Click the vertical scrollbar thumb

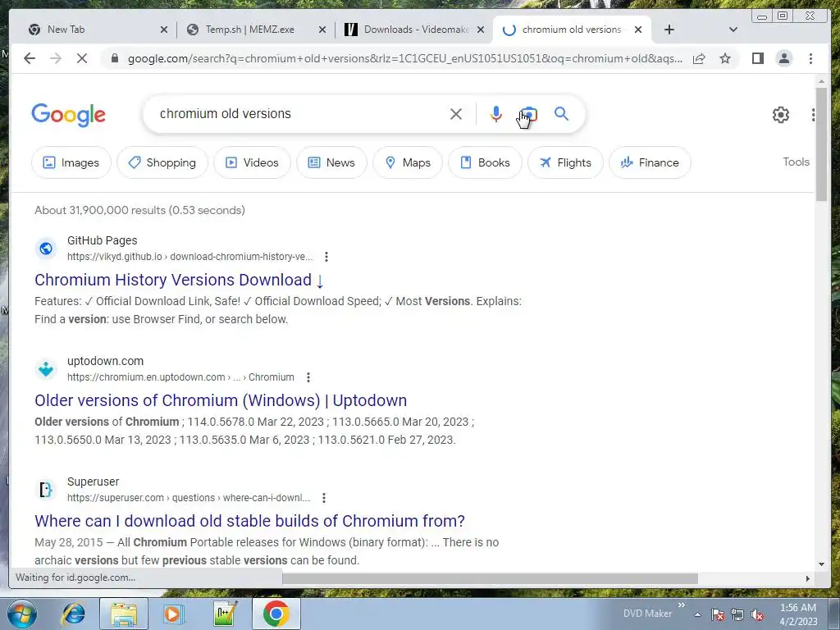821,144
